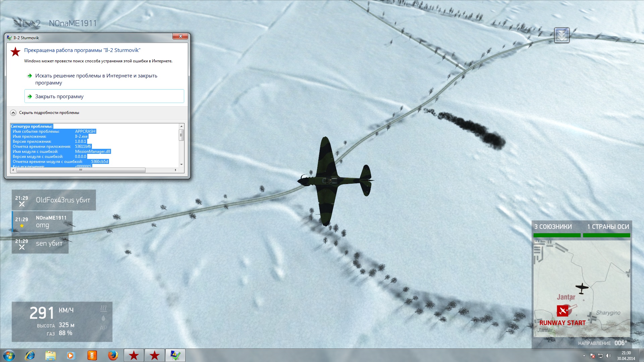644x362 pixels.
Task: Open Firefox from the taskbar
Action: click(113, 355)
